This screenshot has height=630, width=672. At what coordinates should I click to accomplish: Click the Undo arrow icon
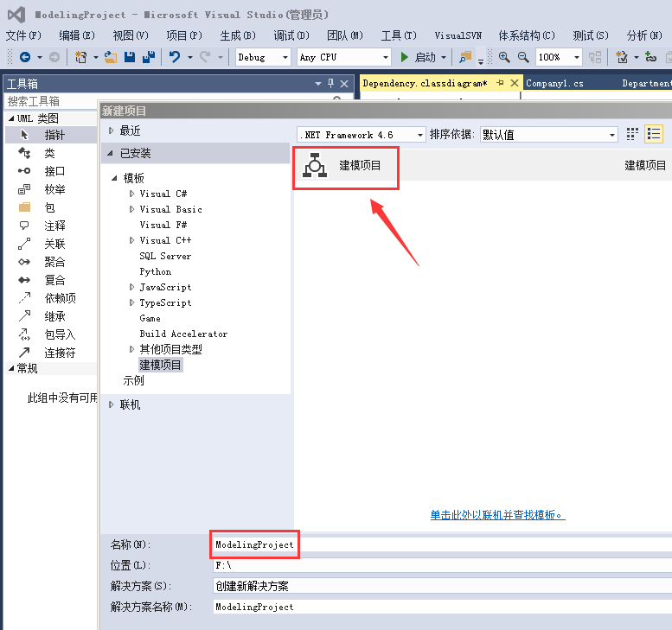pyautogui.click(x=175, y=57)
